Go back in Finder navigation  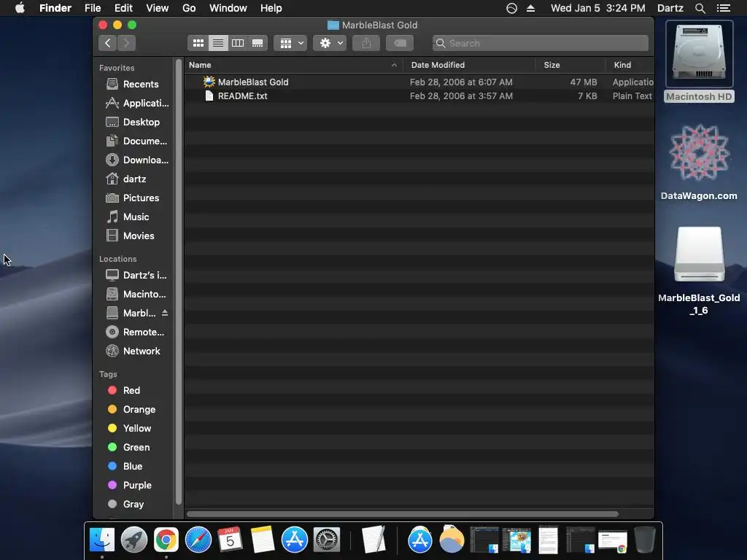[x=108, y=43]
